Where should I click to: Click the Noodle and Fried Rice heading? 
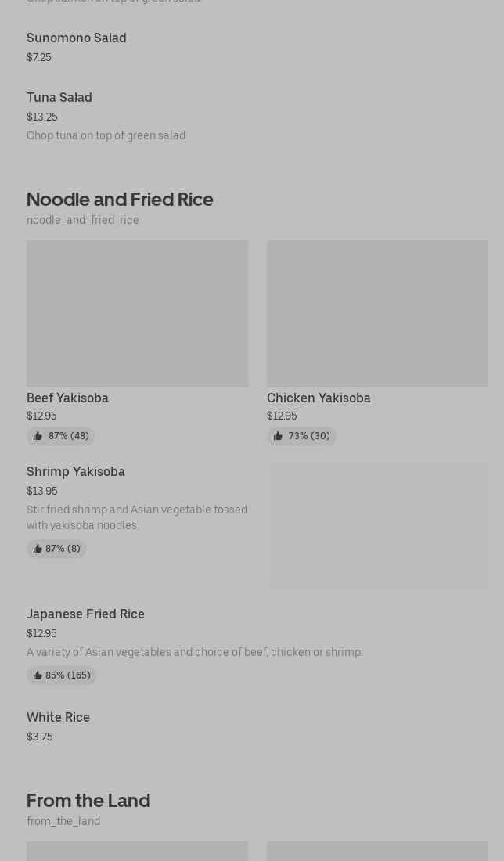coord(120,200)
